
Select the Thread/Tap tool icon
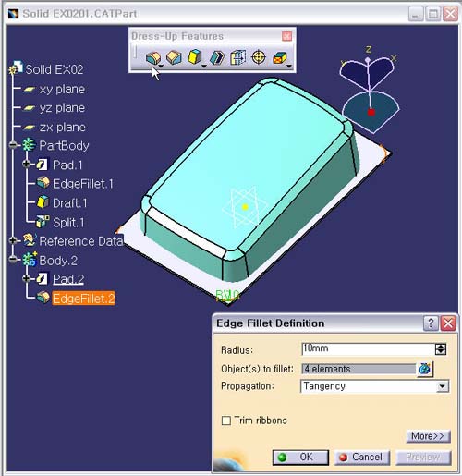point(259,57)
